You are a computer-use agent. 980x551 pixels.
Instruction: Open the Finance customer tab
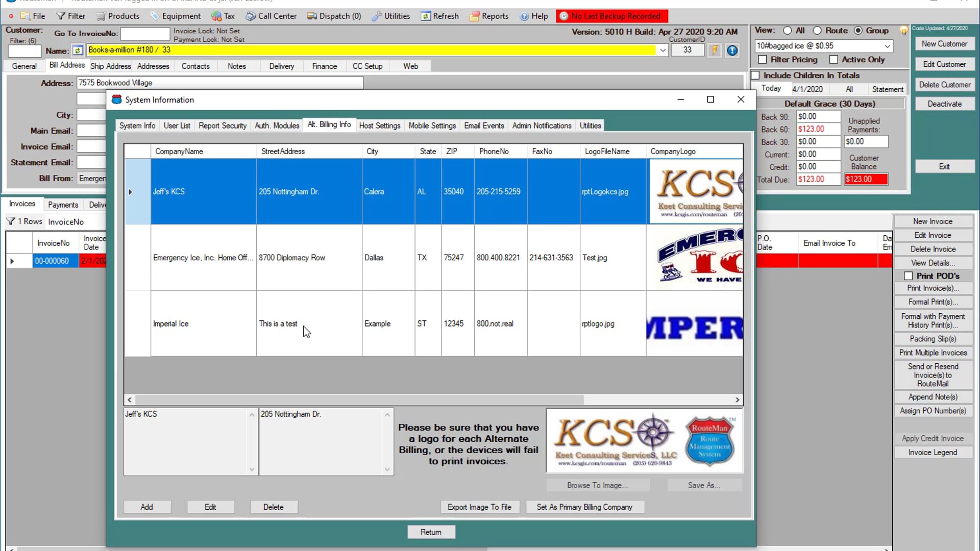click(324, 66)
